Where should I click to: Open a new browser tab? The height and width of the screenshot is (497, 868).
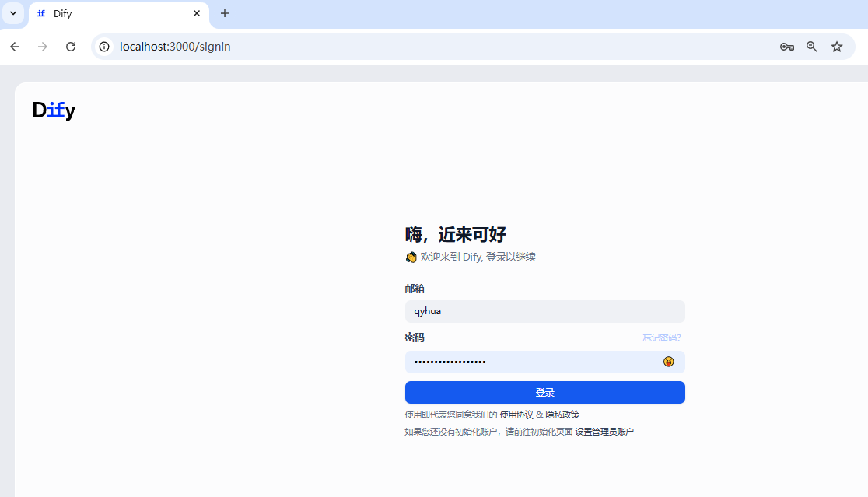pyautogui.click(x=224, y=13)
